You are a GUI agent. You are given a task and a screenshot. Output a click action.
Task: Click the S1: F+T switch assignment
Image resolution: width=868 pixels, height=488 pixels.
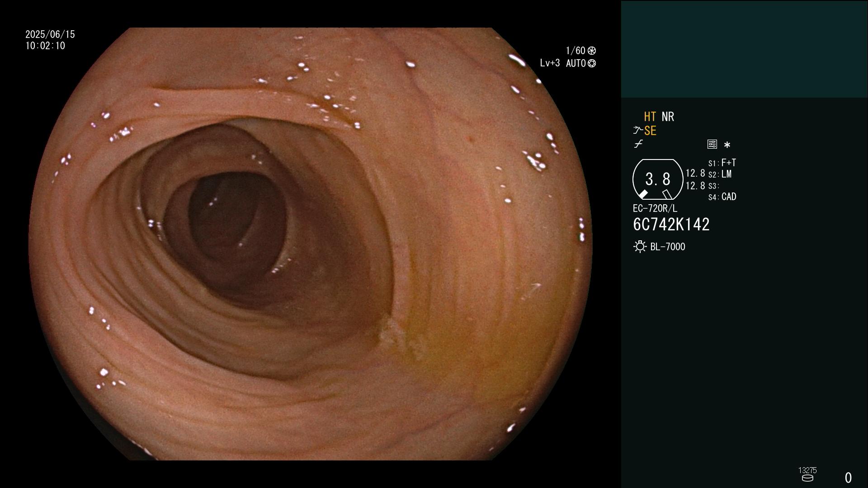(x=722, y=163)
